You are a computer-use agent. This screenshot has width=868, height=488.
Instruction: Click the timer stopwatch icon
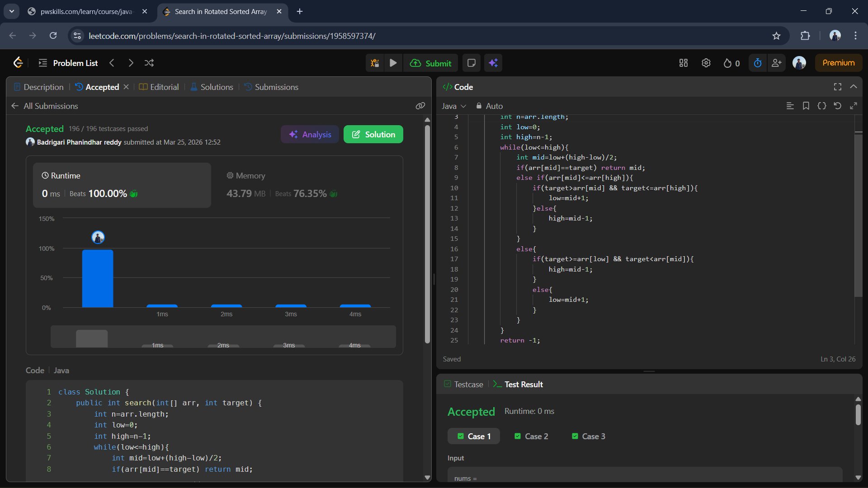point(758,63)
